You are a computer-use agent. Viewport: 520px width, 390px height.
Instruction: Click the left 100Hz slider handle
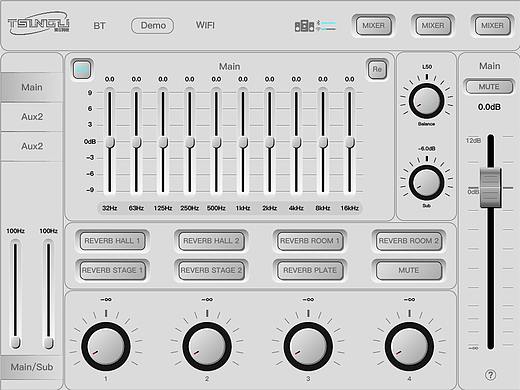pyautogui.click(x=15, y=342)
